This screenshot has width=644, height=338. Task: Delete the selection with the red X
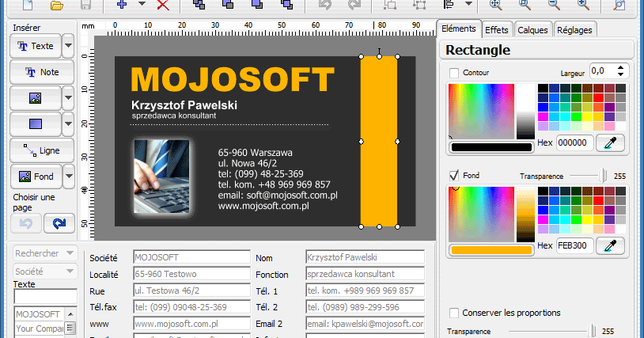tap(163, 5)
